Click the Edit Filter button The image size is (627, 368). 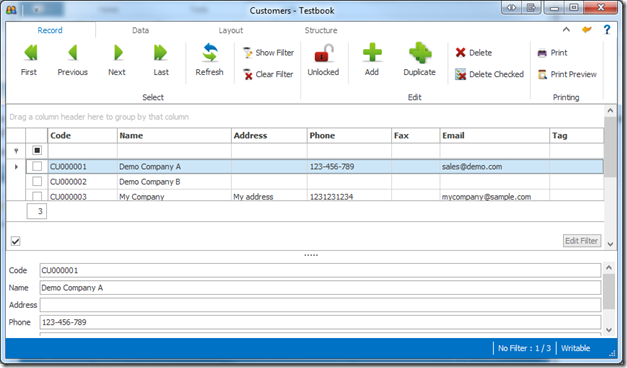pyautogui.click(x=582, y=241)
